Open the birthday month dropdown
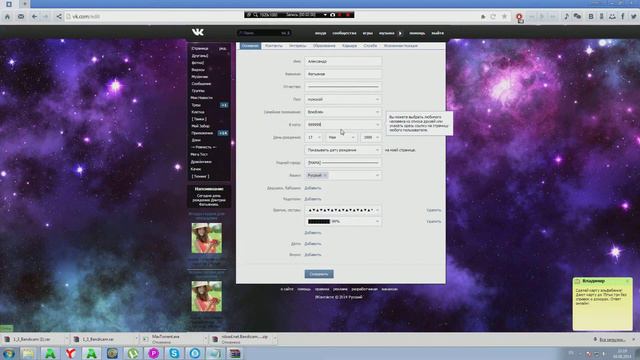Viewport: 640px width, 360px height. (x=341, y=138)
